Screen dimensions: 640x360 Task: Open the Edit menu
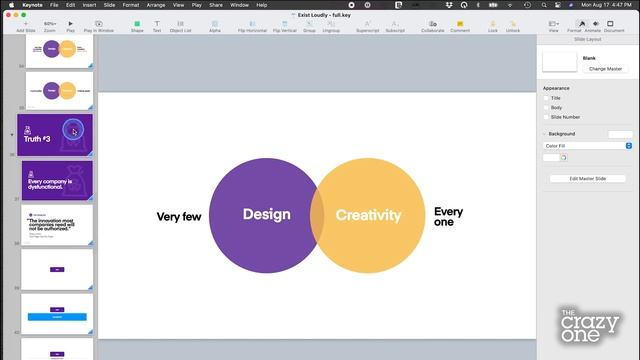[x=71, y=5]
